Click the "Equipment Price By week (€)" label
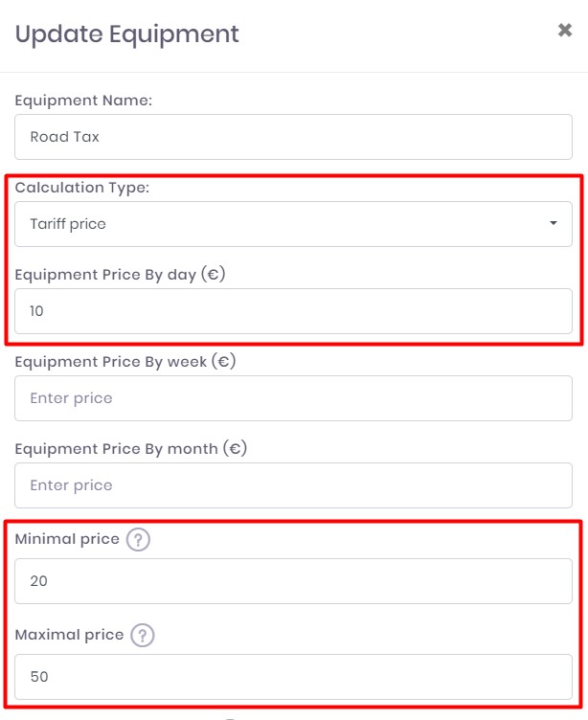The height and width of the screenshot is (720, 588). tap(124, 362)
